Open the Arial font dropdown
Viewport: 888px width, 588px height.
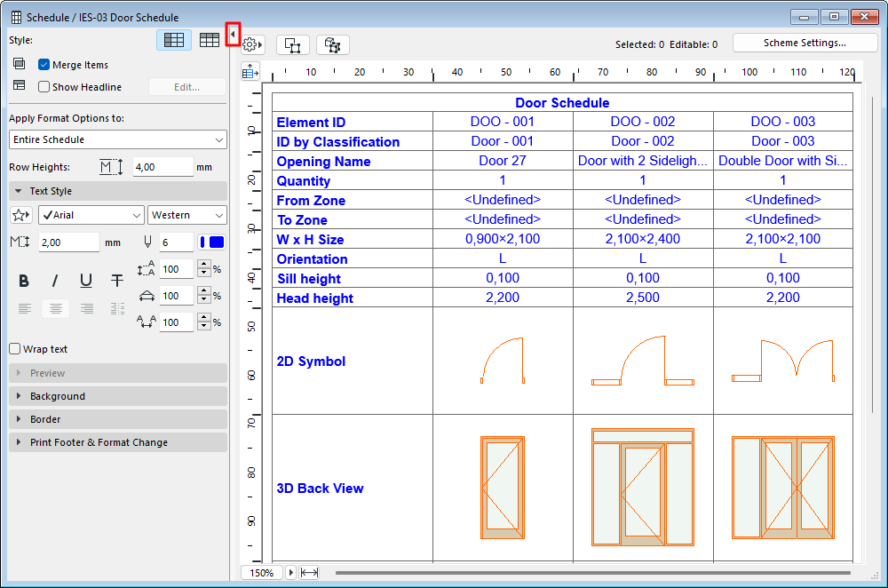(x=90, y=215)
